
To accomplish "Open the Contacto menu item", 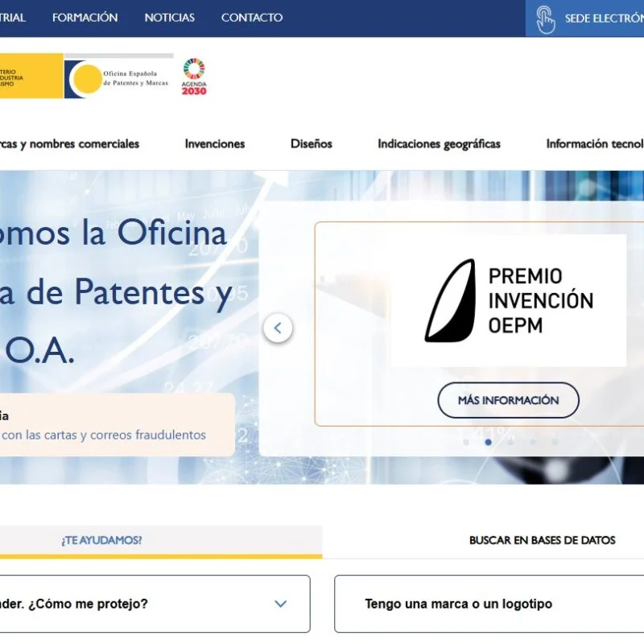I will 252,18.
